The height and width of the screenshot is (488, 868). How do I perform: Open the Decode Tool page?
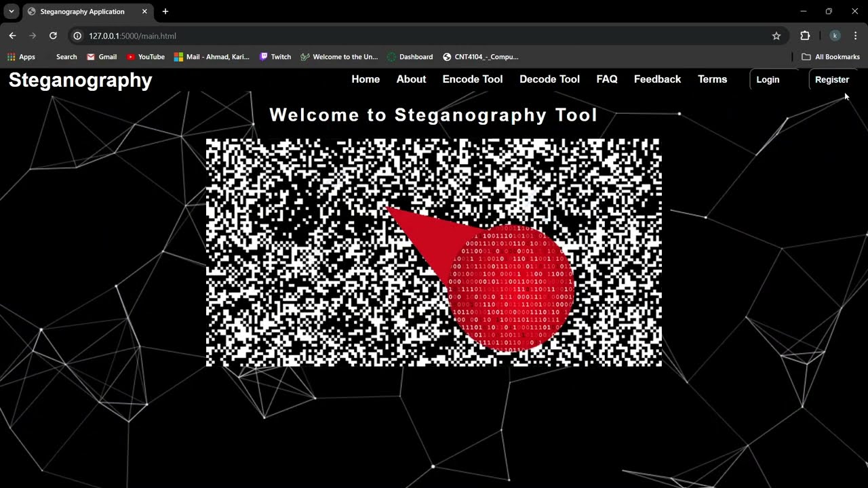pyautogui.click(x=549, y=79)
